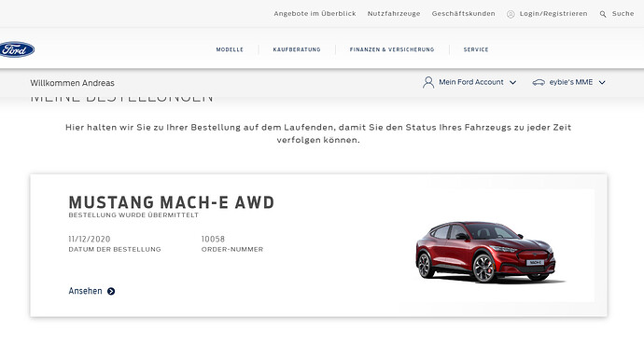Click the arrow icon next to Ansehen

111,291
